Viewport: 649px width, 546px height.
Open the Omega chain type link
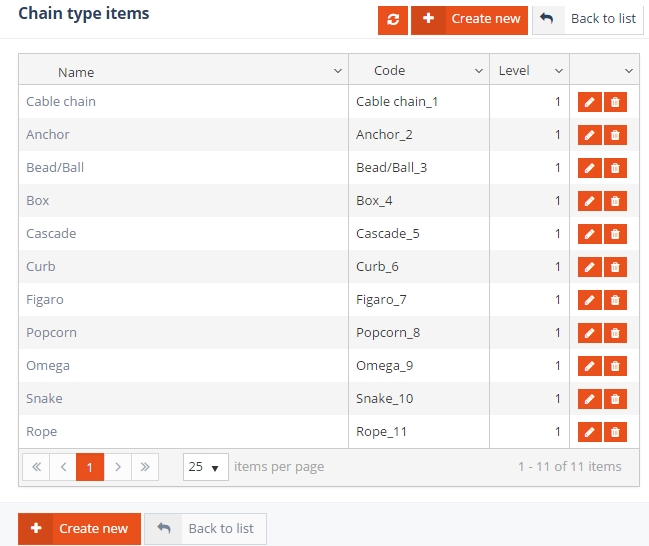[x=48, y=366]
